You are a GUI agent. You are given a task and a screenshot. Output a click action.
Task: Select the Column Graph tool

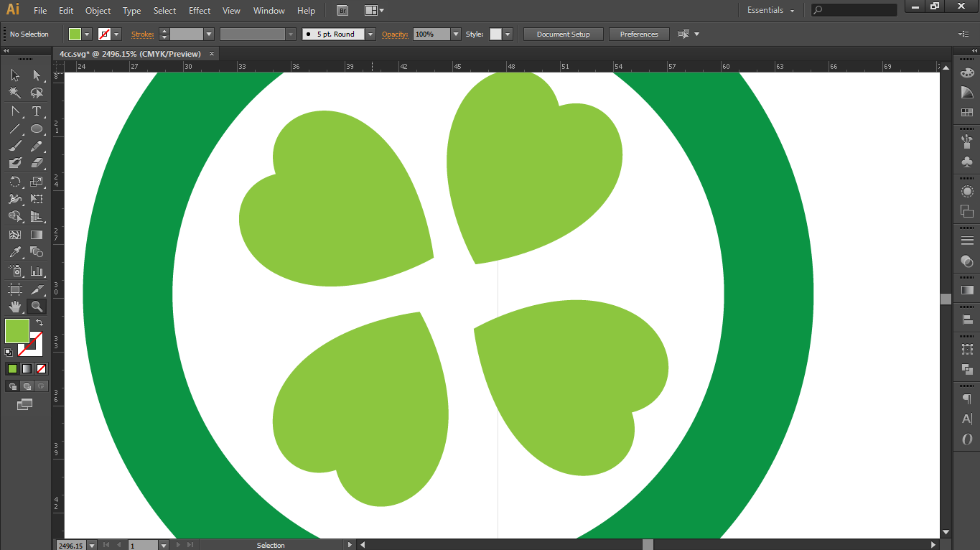point(37,271)
